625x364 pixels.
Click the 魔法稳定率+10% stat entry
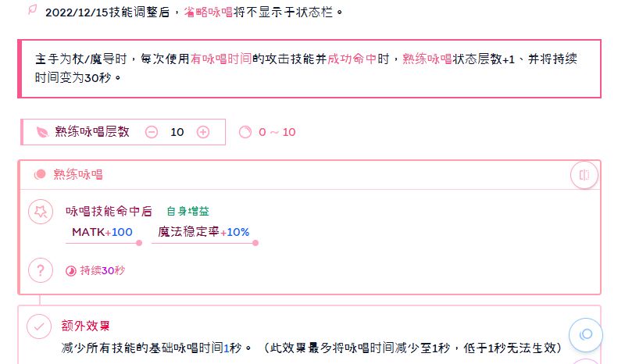(x=204, y=232)
